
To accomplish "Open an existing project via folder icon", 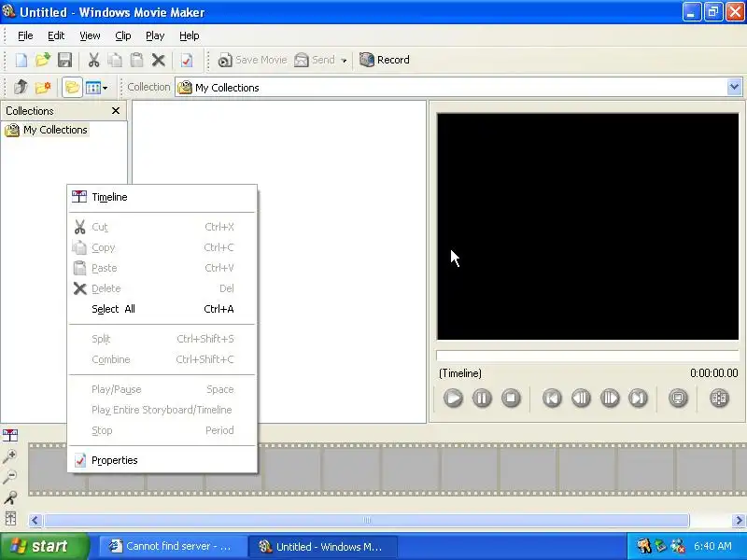I will pos(42,60).
